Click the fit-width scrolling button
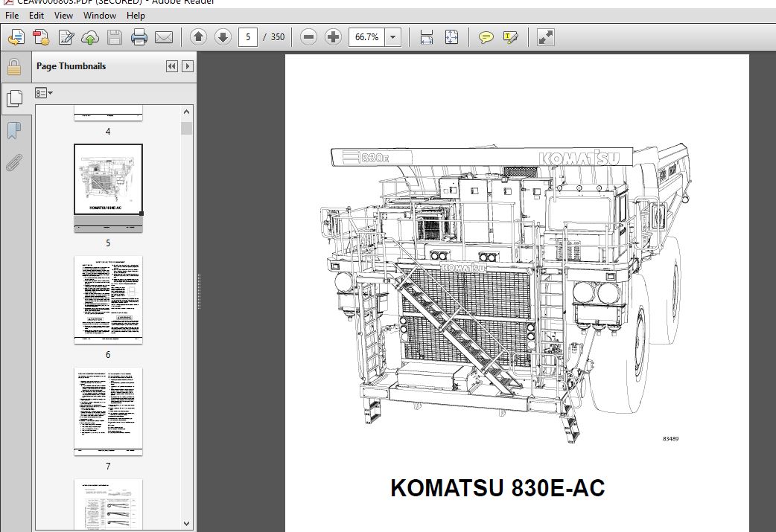The width and height of the screenshot is (776, 532). [427, 37]
